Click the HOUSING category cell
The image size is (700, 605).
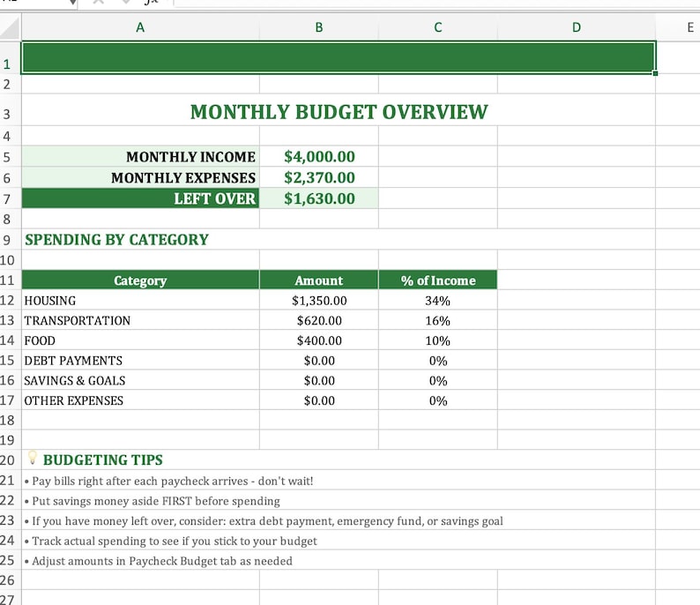point(140,301)
